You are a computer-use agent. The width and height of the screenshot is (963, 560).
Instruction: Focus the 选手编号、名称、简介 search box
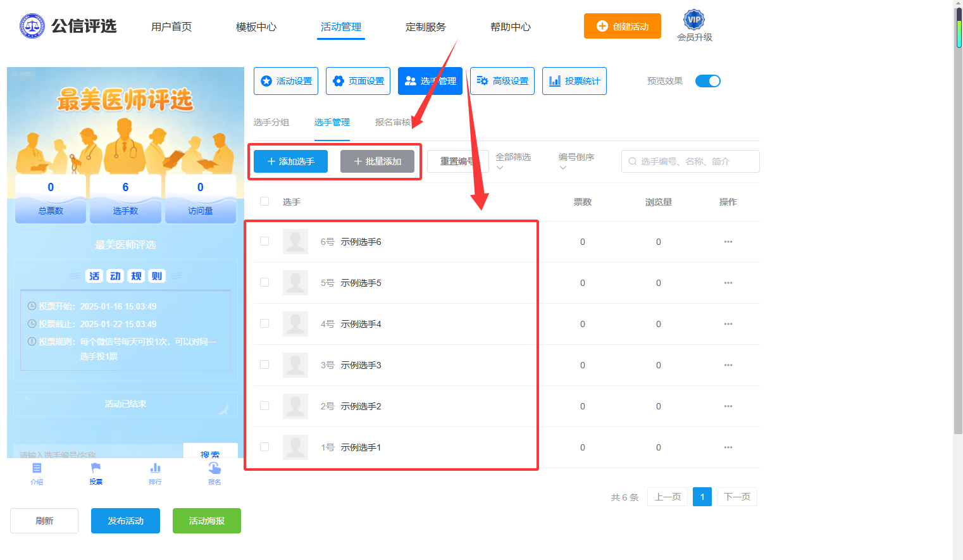tap(690, 161)
